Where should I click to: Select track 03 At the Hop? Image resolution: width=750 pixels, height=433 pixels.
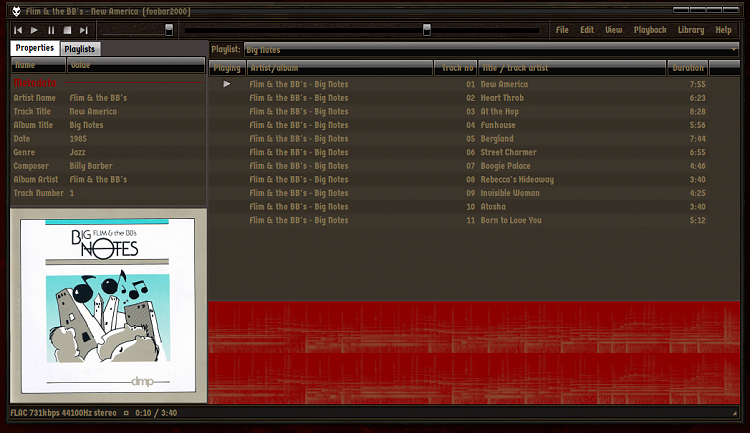[x=474, y=111]
